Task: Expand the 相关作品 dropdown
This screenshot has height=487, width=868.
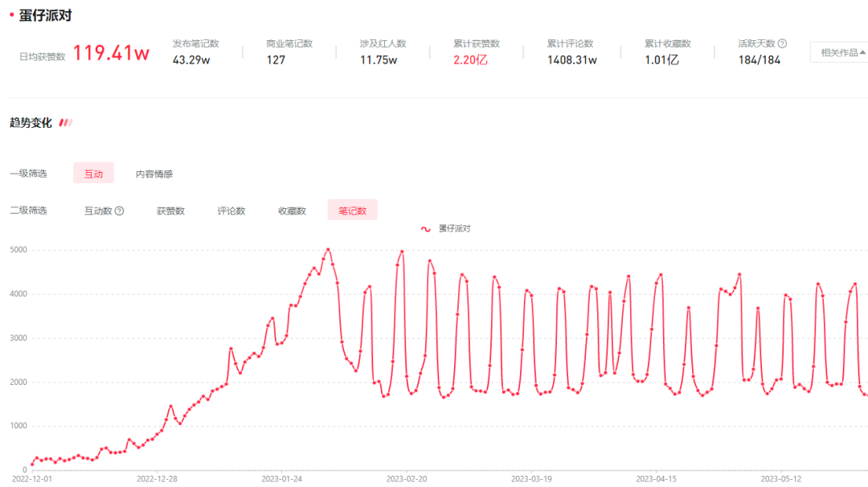Action: click(x=839, y=52)
